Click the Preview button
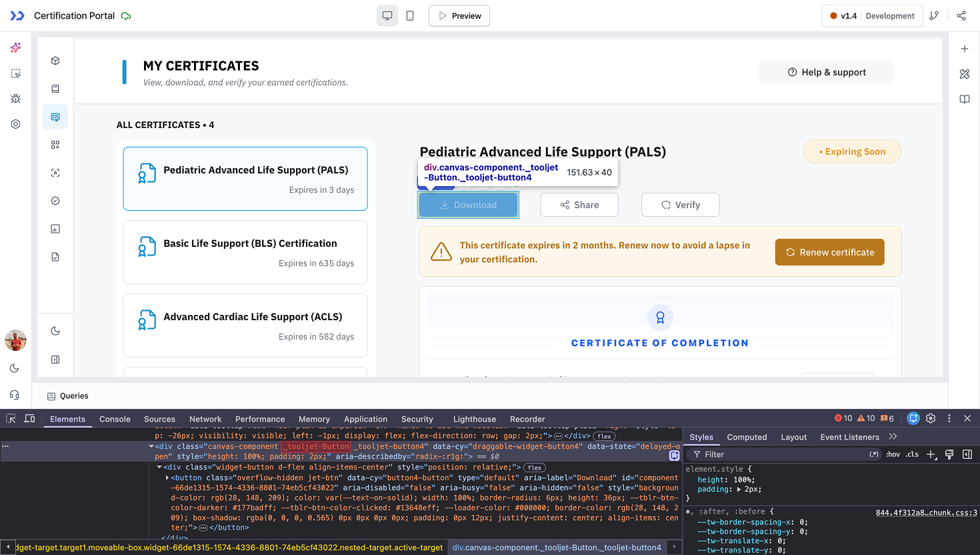980x555 pixels. [x=459, y=15]
